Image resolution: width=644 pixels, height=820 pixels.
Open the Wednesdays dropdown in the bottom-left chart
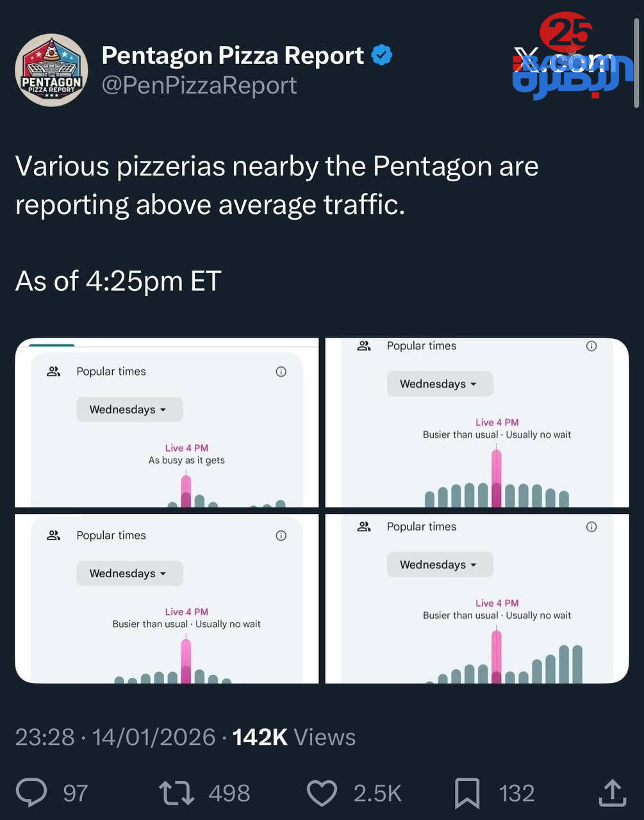pos(129,573)
